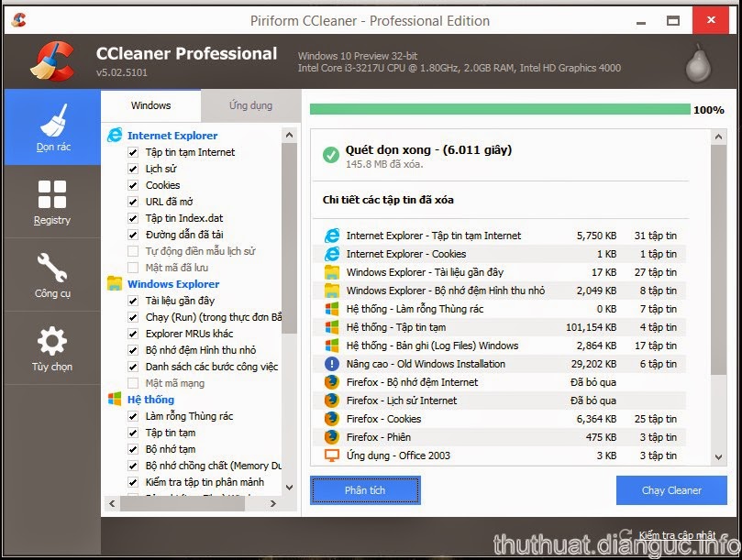The width and height of the screenshot is (742, 560).
Task: Open the Registry section
Action: [52, 202]
